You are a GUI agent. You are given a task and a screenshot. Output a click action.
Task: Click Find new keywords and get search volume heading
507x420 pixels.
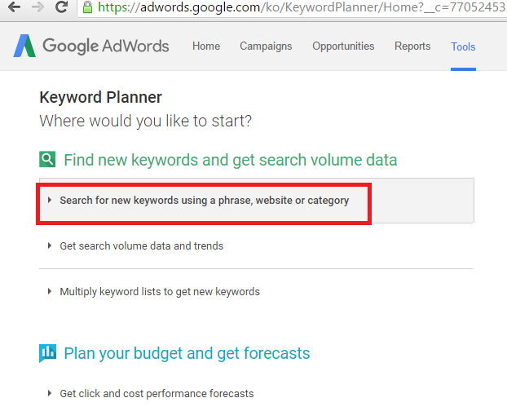230,160
